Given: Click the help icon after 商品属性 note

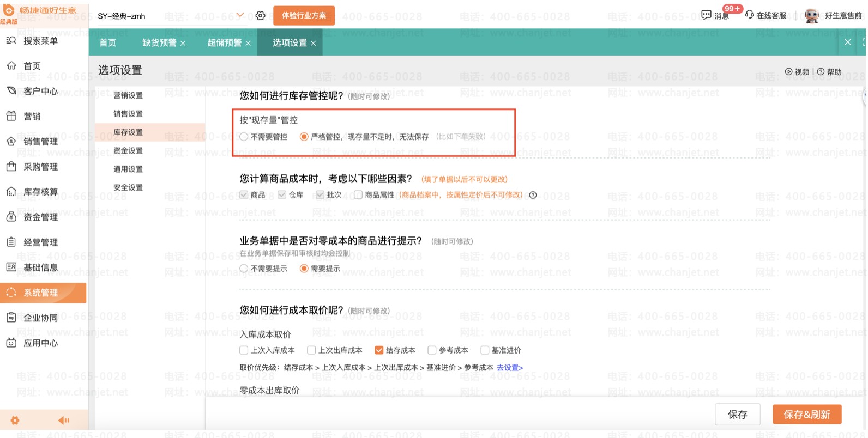Looking at the screenshot, I should (x=533, y=195).
